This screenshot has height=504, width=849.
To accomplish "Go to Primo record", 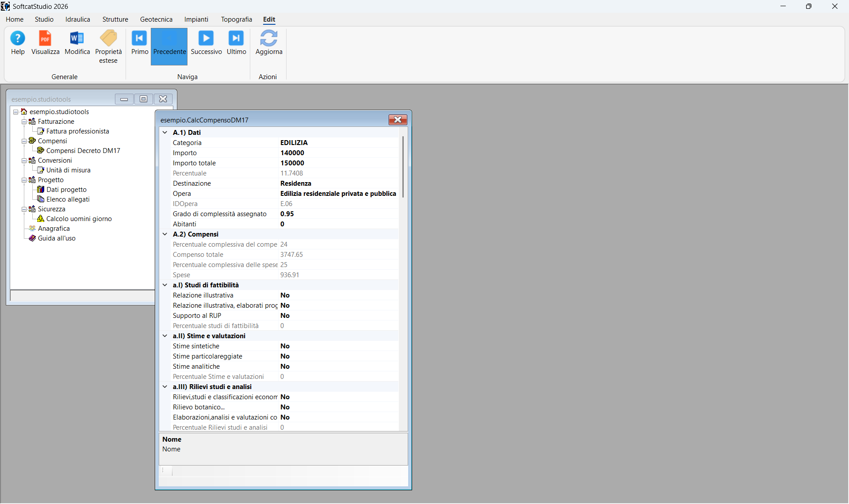I will pos(139,43).
